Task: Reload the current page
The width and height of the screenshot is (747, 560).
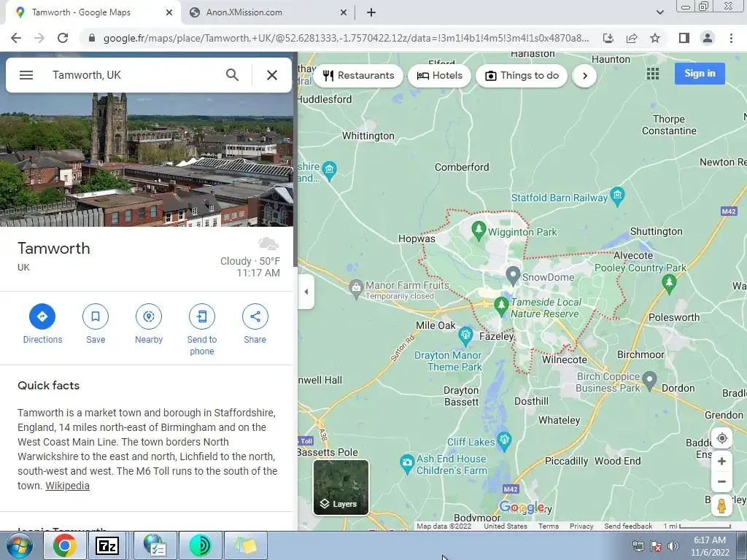Action: pyautogui.click(x=63, y=38)
